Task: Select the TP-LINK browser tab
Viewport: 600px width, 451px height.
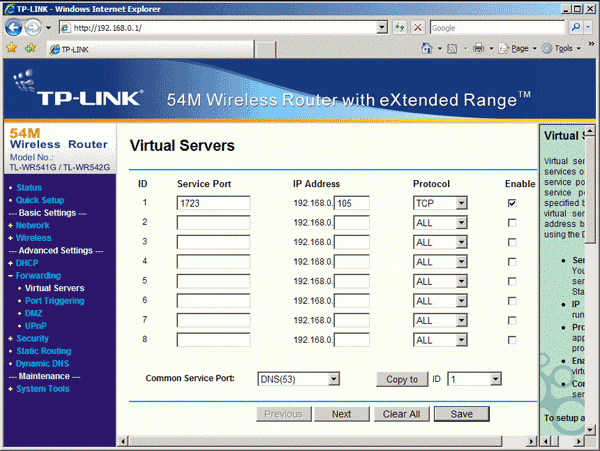Action: (x=150, y=49)
